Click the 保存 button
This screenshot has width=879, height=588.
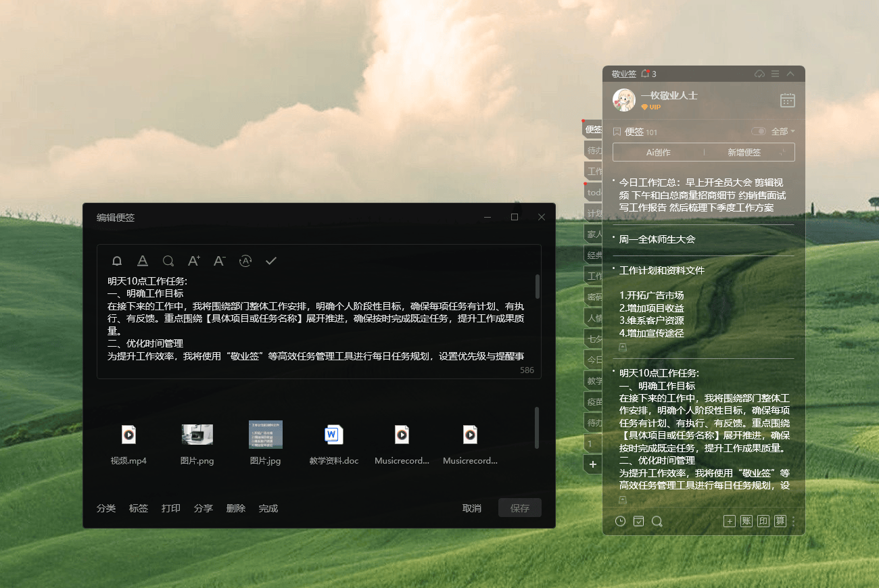coord(520,508)
